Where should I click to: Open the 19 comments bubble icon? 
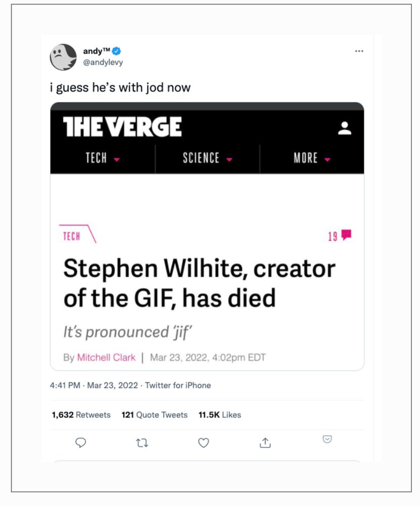pyautogui.click(x=346, y=235)
